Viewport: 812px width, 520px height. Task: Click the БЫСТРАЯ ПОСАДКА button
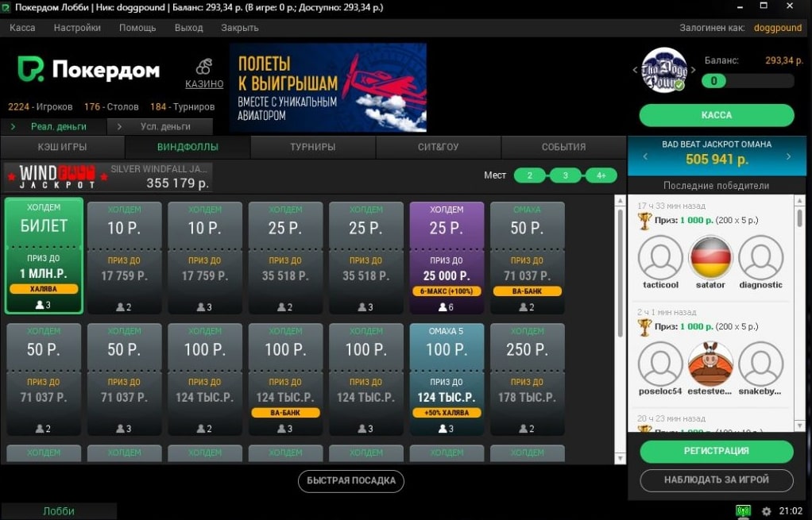(x=351, y=481)
